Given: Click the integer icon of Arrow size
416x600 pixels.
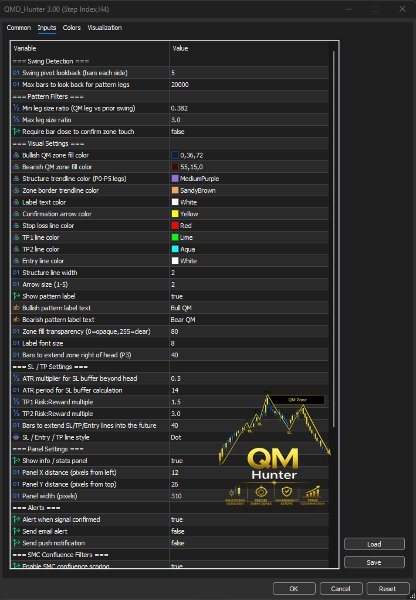Looking at the screenshot, I should (16, 284).
